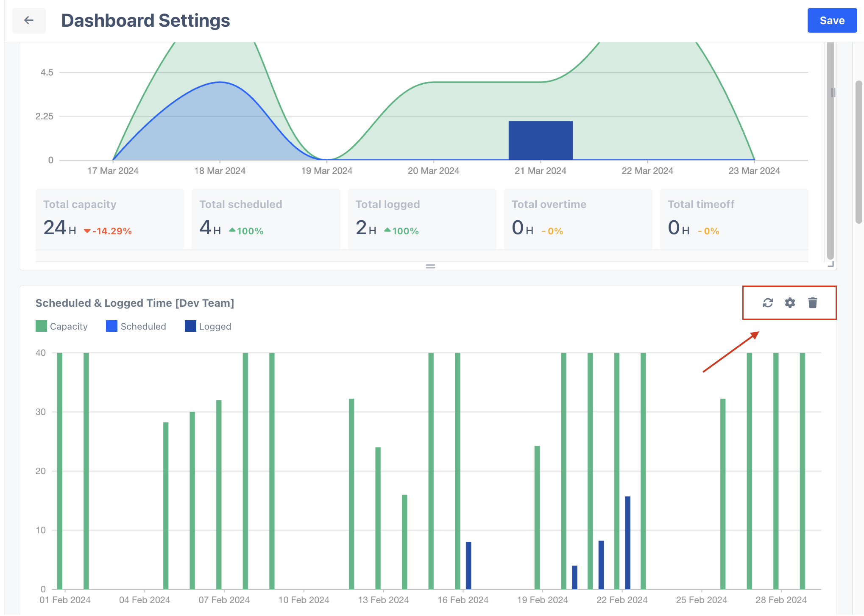Click the dark blue logged bar on 21 Mar

coord(541,141)
